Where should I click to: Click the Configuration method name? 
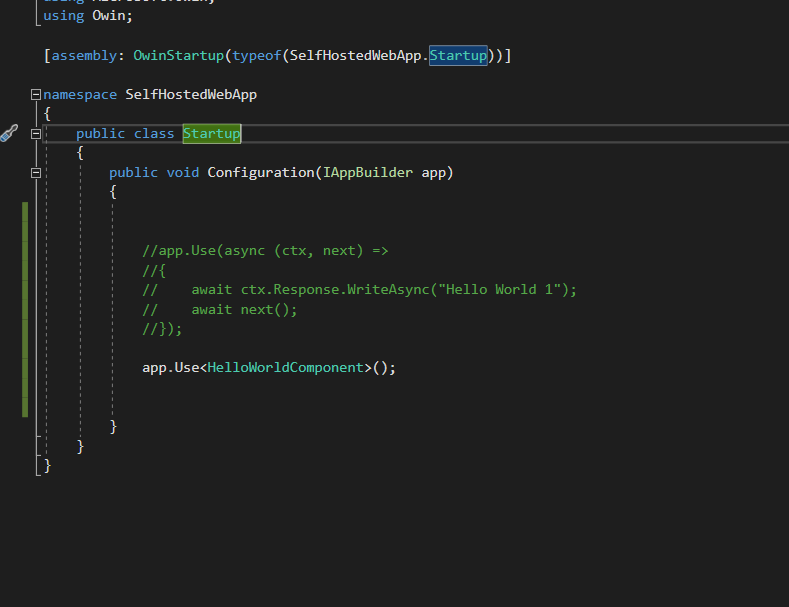(x=260, y=173)
